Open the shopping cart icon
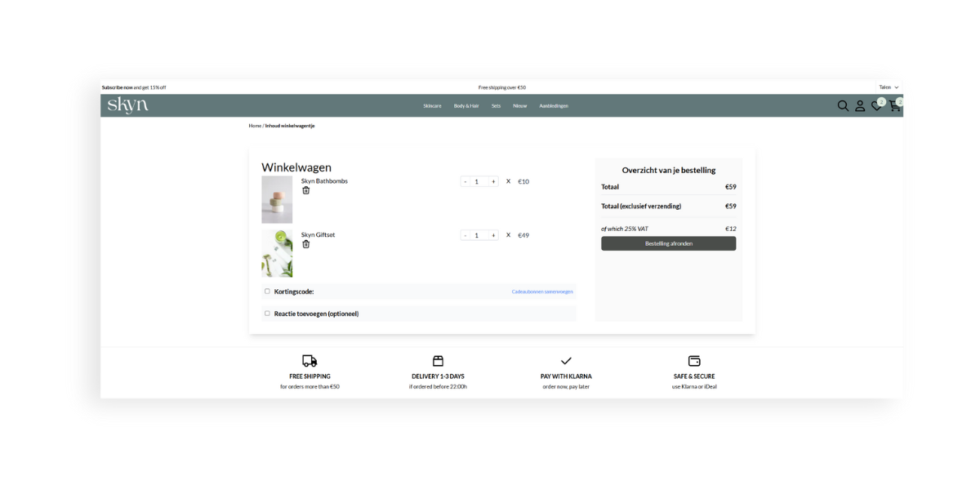 tap(894, 105)
